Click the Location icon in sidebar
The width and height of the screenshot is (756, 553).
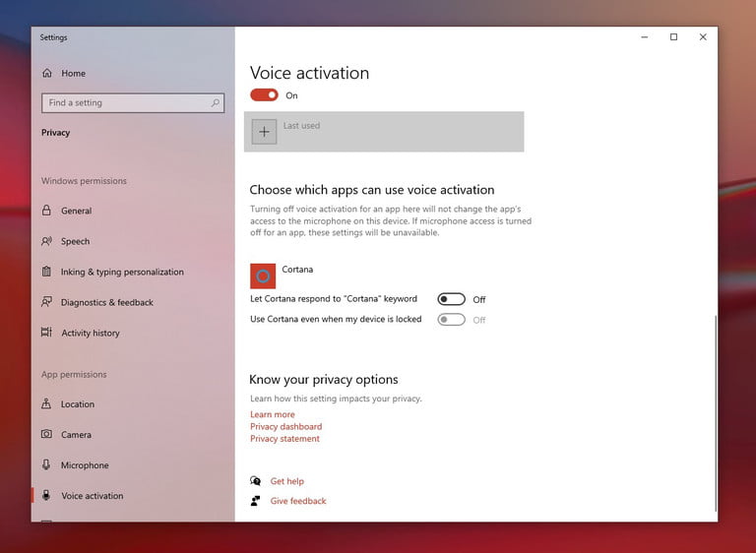coord(46,403)
